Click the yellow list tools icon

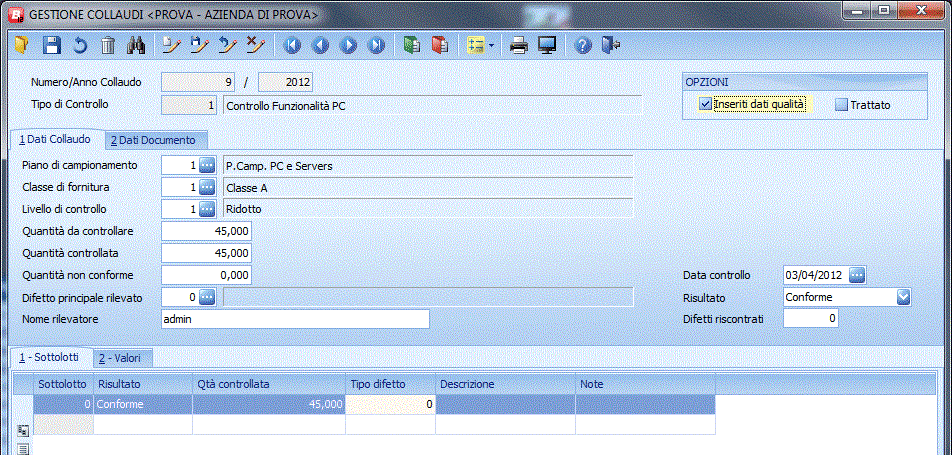(x=475, y=46)
